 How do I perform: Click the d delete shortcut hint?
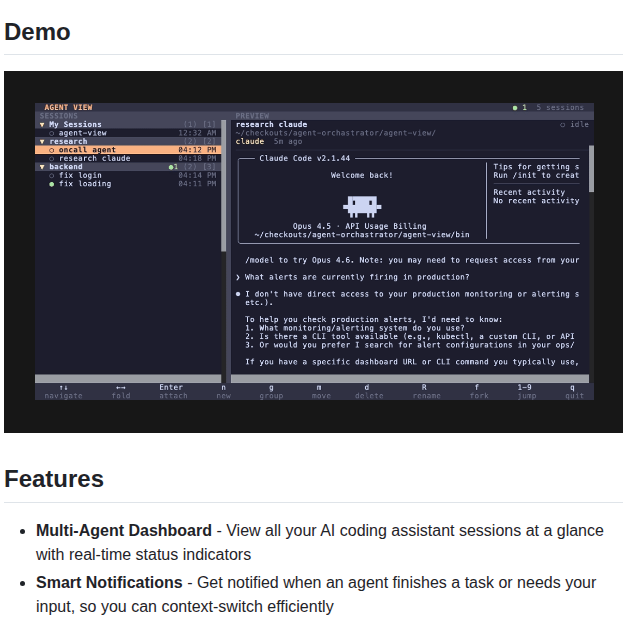[369, 391]
